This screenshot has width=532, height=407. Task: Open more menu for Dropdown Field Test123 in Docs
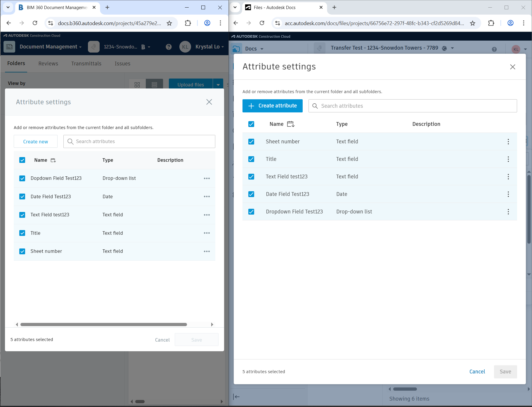coord(508,212)
